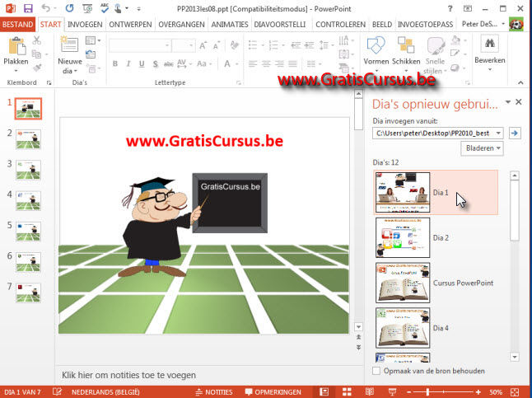Open the Dia invoegen vanuit path dropdown
The image size is (532, 398).
498,133
